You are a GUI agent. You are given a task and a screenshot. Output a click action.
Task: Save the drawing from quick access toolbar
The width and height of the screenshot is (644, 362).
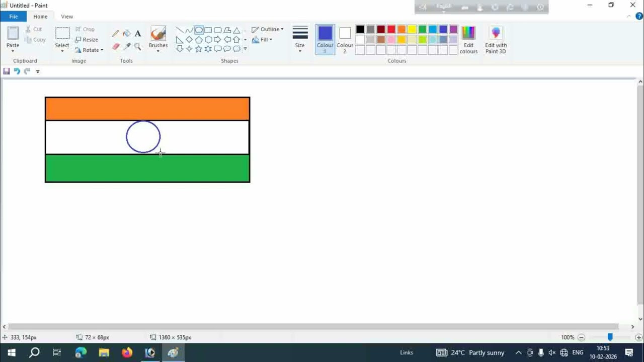pyautogui.click(x=7, y=71)
